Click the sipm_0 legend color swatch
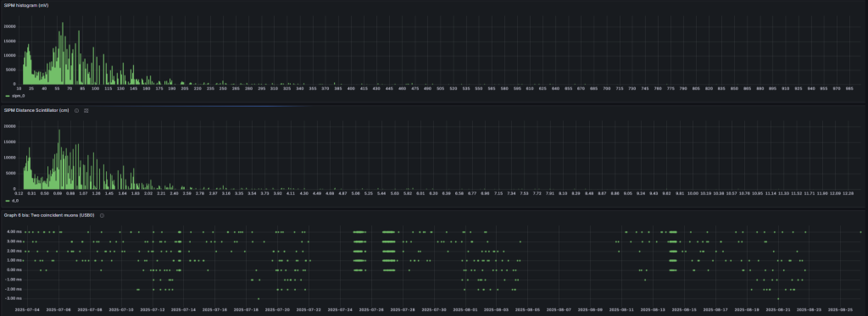 (7, 96)
